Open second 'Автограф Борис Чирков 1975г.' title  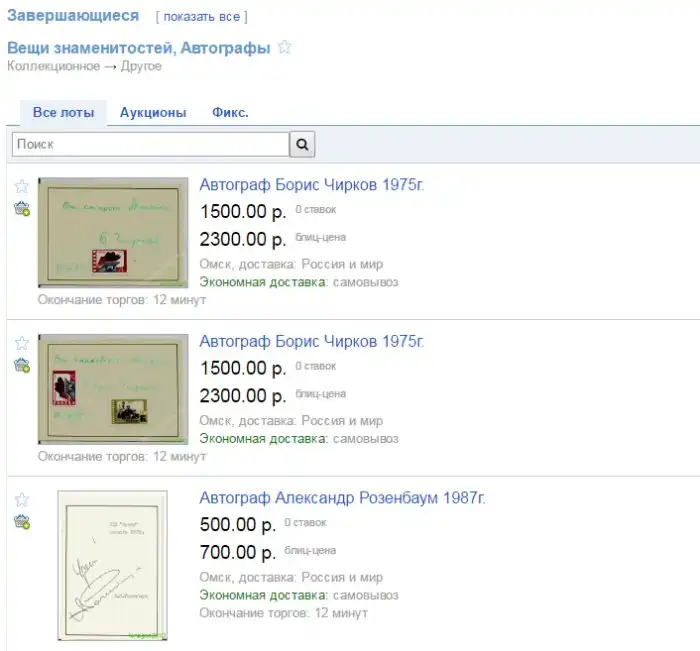(x=312, y=341)
